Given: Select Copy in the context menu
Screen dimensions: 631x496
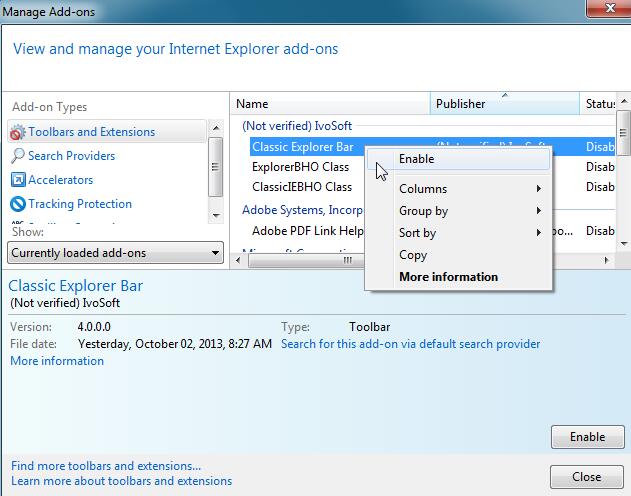Looking at the screenshot, I should [413, 255].
